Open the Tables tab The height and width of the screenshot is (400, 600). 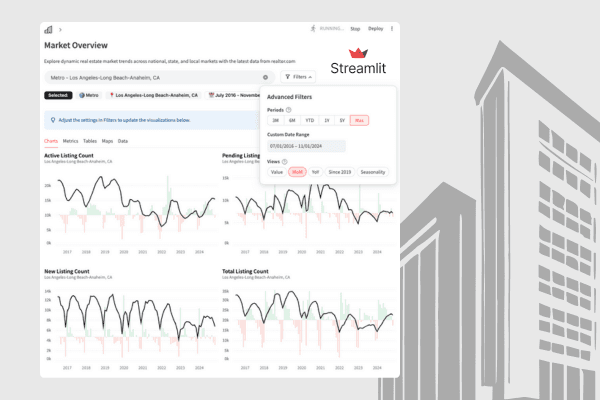90,141
